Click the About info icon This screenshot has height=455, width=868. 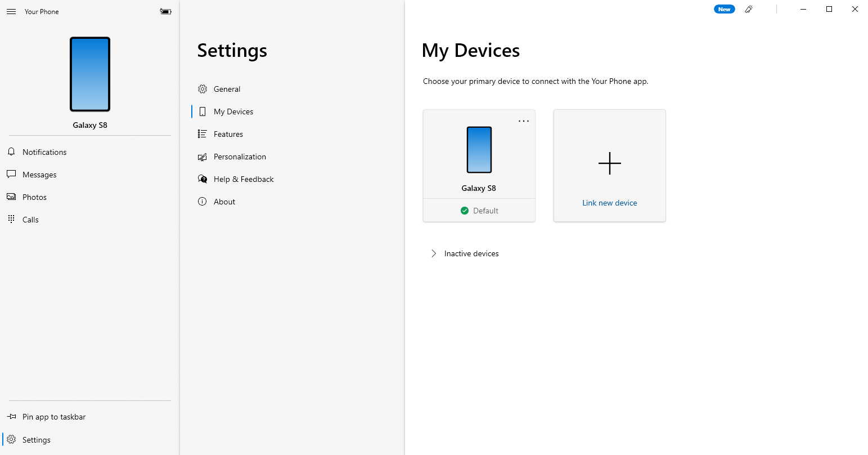point(203,202)
